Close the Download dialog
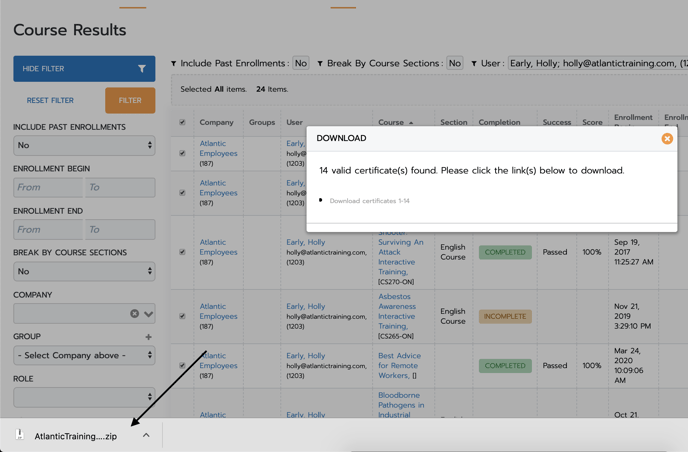The height and width of the screenshot is (452, 688). click(x=667, y=139)
